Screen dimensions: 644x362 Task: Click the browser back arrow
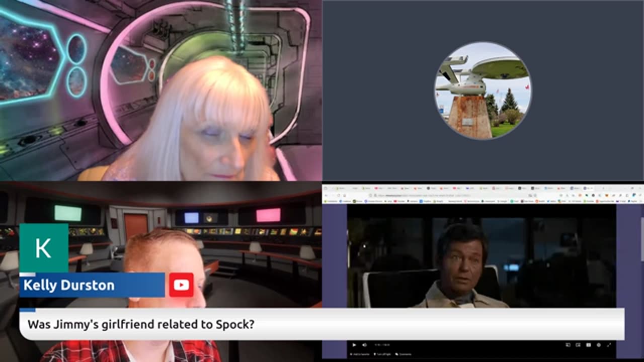coord(326,195)
